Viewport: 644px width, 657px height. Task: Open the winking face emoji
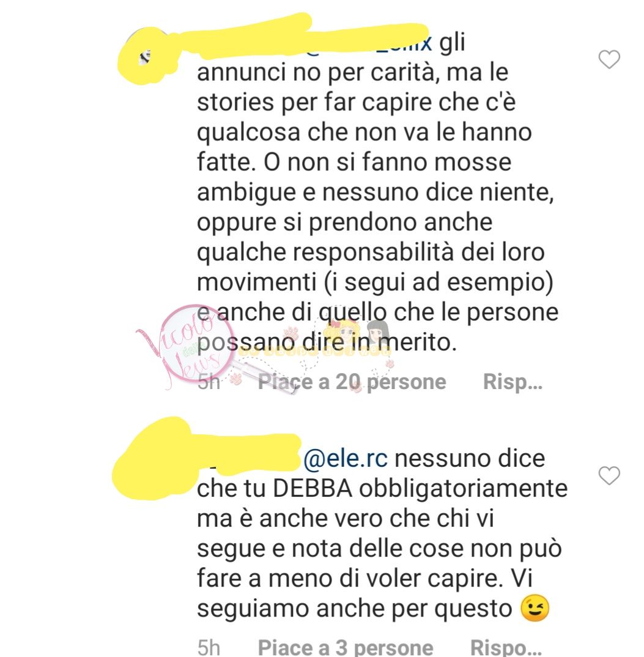(535, 608)
